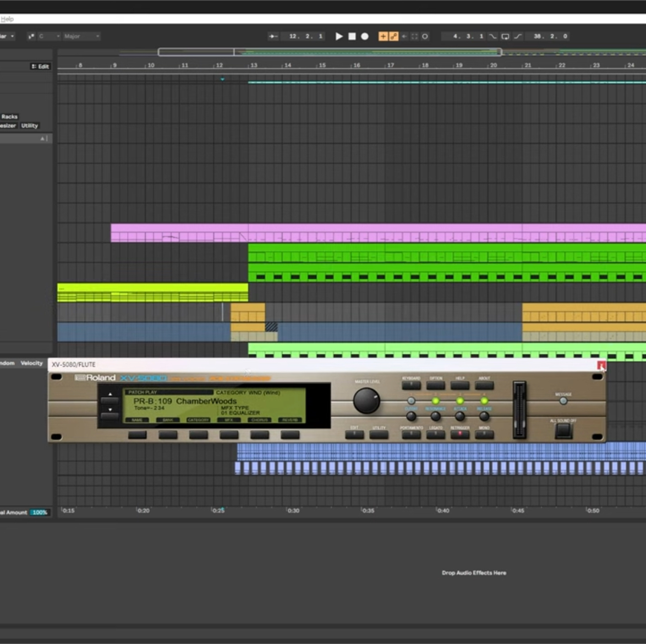
Task: Click the Cutoff knob
Action: (411, 417)
